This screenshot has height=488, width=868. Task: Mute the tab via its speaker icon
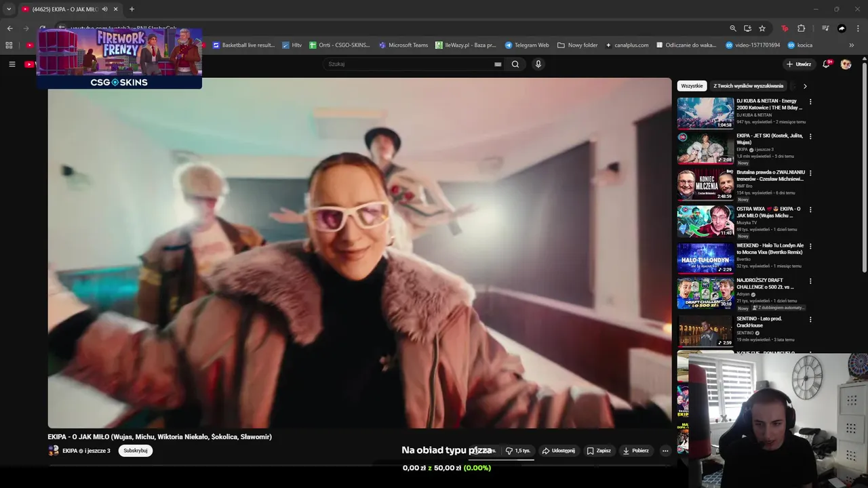click(104, 9)
